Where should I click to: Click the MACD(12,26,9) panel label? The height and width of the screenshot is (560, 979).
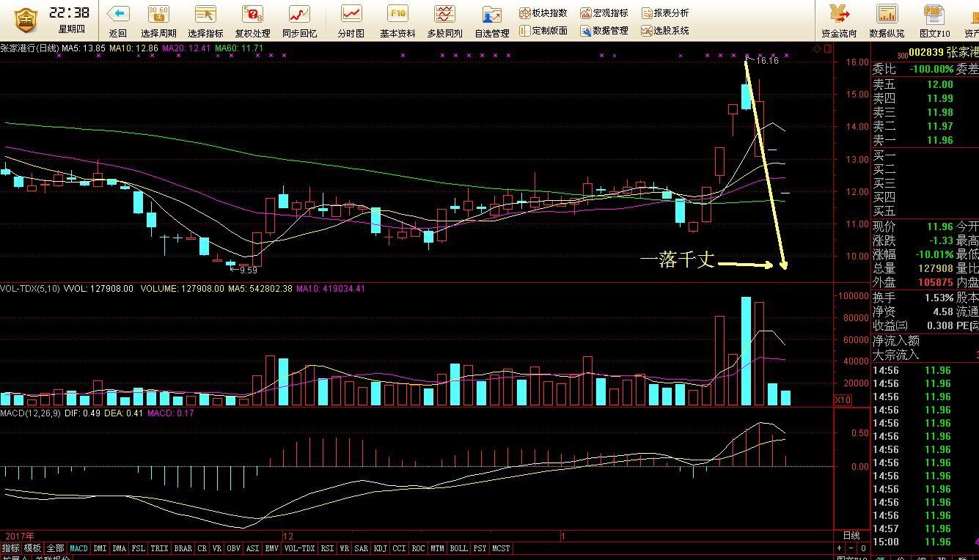pos(30,413)
